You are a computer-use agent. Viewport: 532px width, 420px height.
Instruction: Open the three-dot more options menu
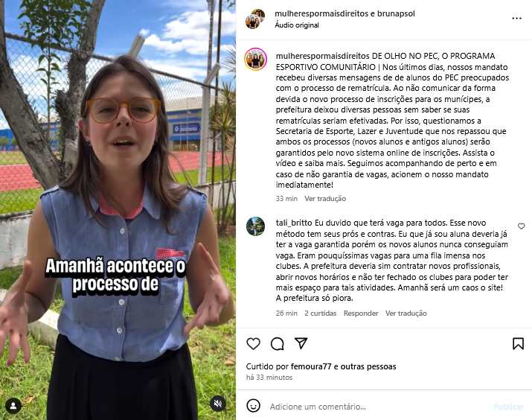pos(516,19)
